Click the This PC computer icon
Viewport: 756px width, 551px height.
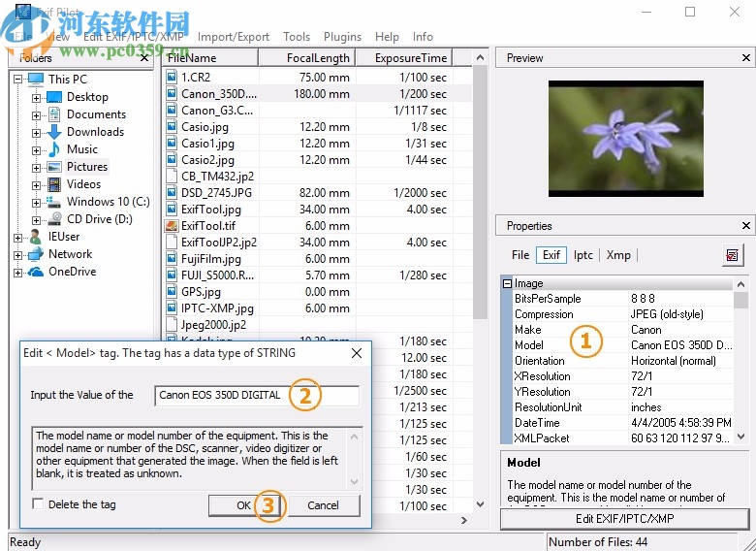click(36, 80)
